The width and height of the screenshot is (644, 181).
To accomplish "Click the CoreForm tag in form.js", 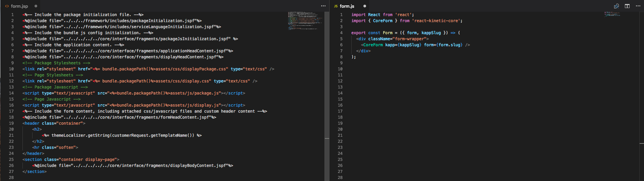I will click(x=373, y=45).
